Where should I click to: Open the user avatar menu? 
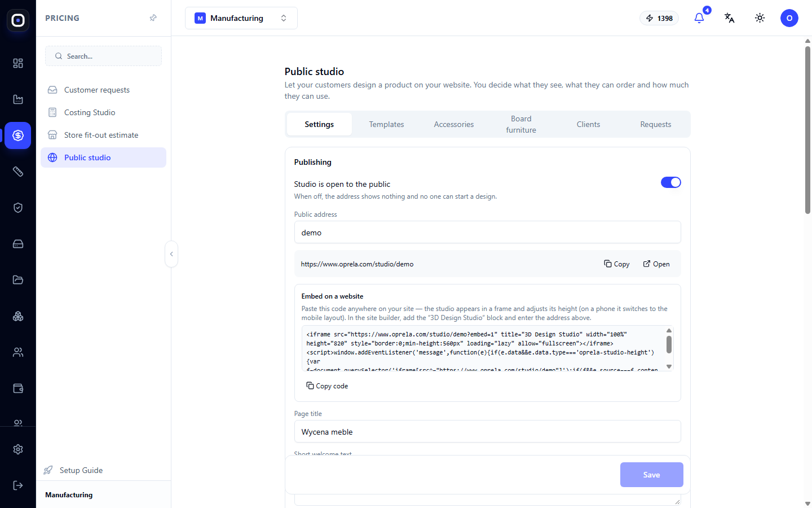[x=789, y=18]
